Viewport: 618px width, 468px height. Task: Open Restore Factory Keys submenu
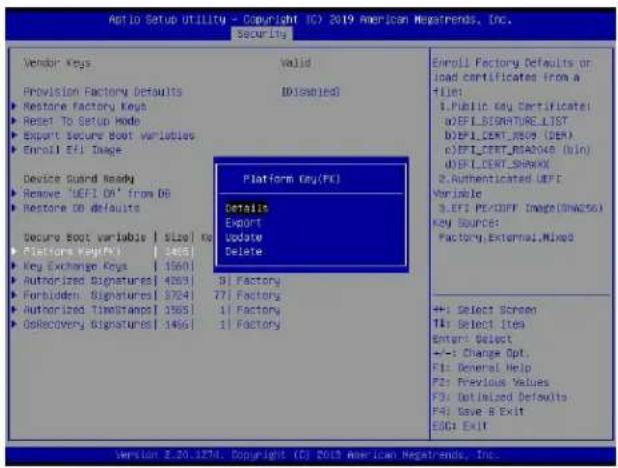85,106
